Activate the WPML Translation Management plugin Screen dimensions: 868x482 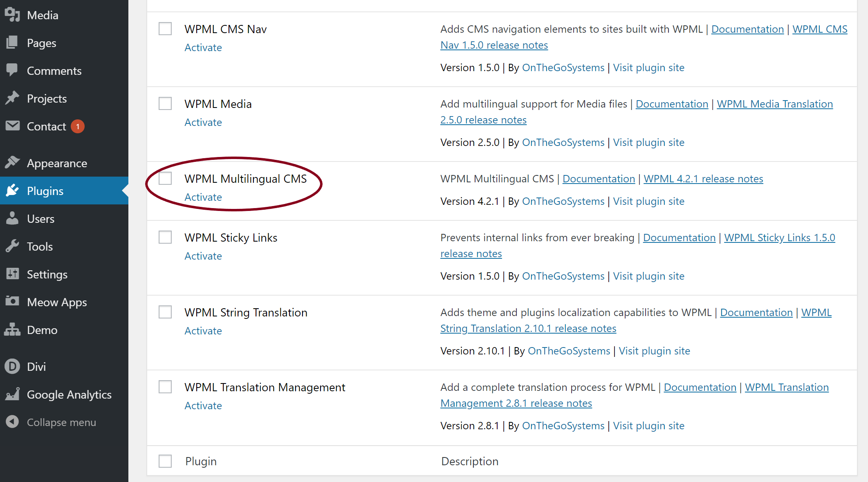coord(203,406)
